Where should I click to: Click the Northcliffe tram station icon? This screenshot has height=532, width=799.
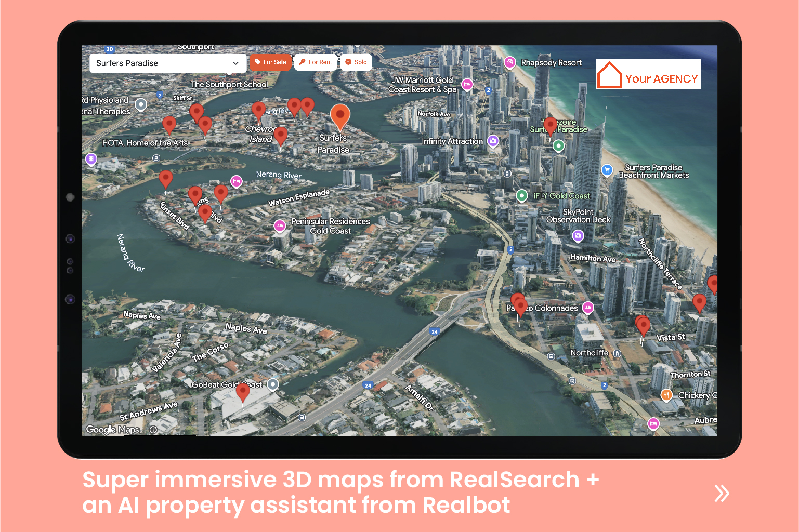pos(617,353)
